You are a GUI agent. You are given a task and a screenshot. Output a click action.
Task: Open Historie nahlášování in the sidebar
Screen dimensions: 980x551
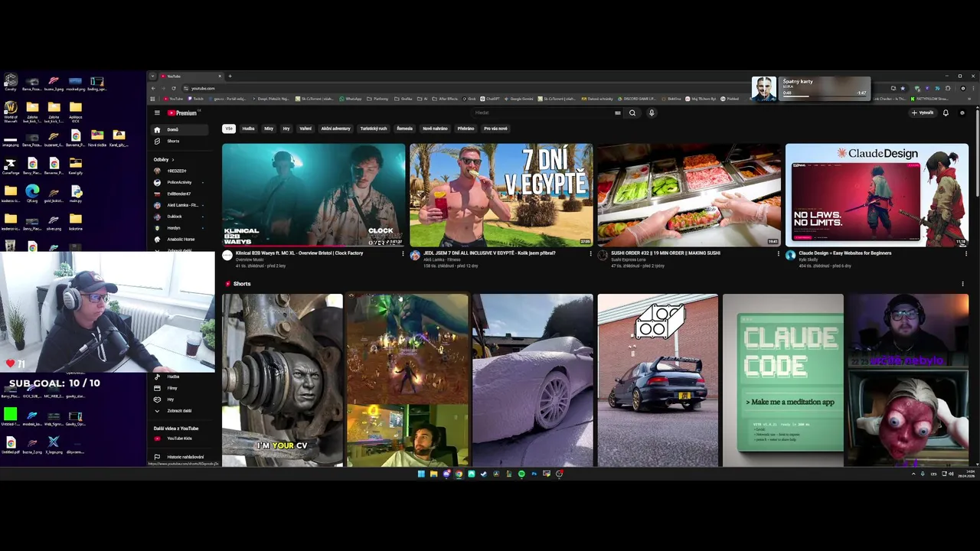[x=179, y=457]
